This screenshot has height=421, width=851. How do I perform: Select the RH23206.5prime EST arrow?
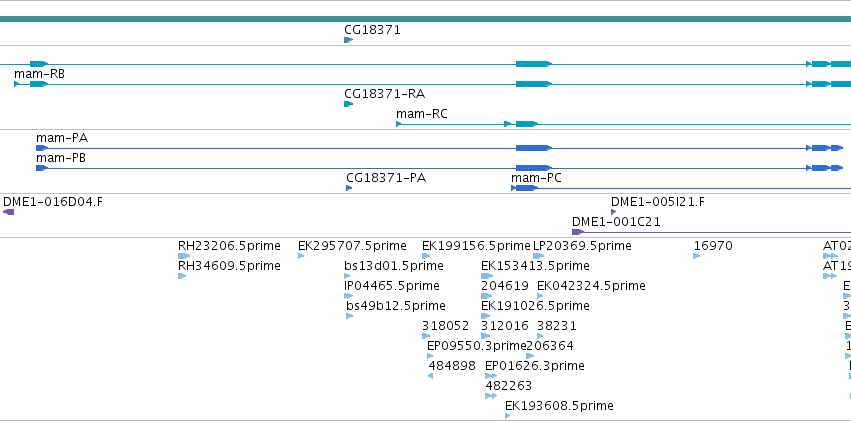[184, 256]
